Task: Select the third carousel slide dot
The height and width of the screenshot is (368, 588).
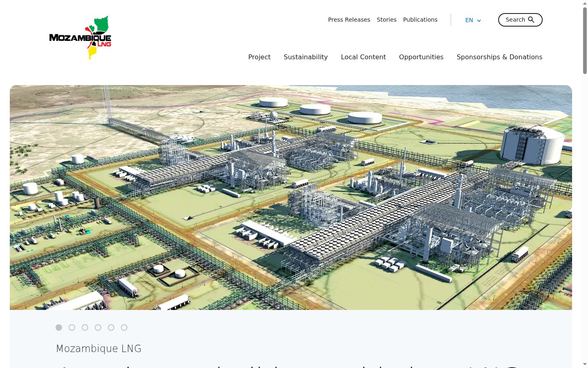Action: (85, 328)
